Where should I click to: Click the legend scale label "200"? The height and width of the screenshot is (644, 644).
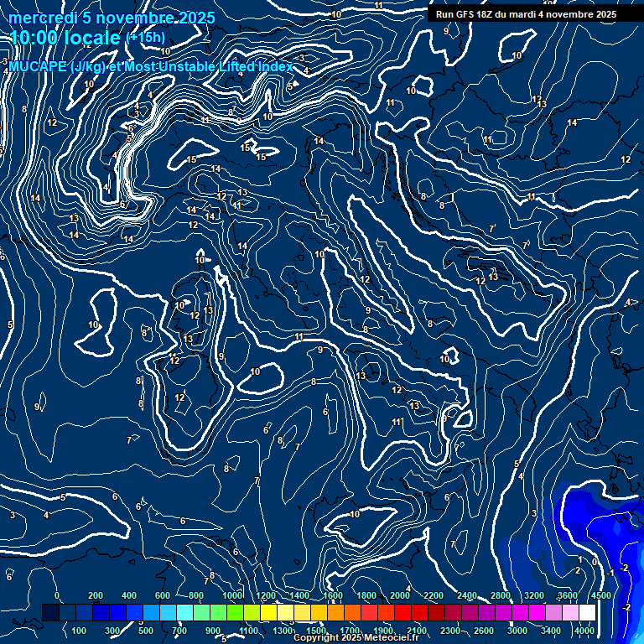96,595
